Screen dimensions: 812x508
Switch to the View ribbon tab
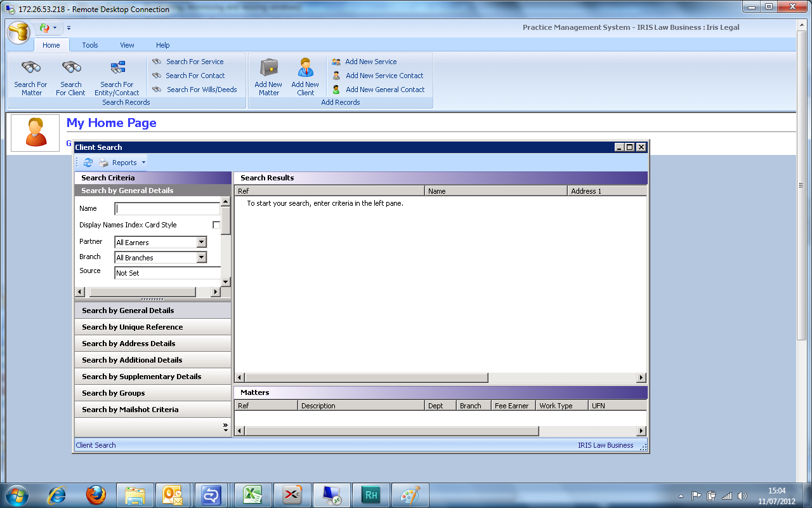127,45
